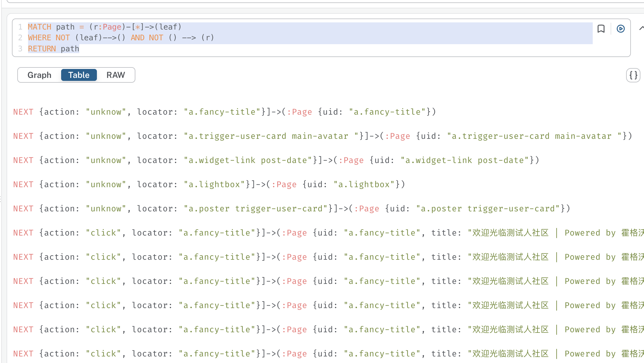Select result row with a.poster trigger-user-card
The image size is (644, 363).
coord(292,209)
